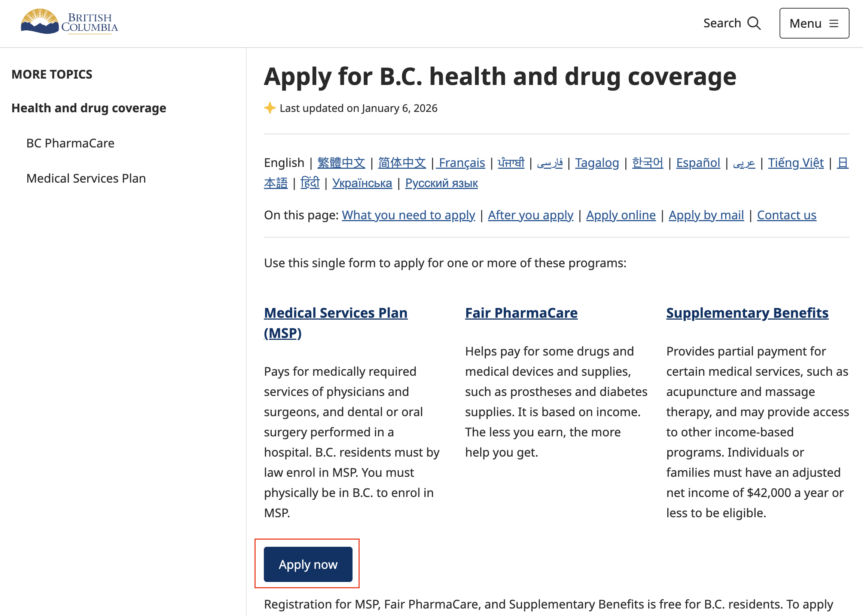Switch language to Tiếng Việt
This screenshot has height=616, width=863.
point(796,163)
